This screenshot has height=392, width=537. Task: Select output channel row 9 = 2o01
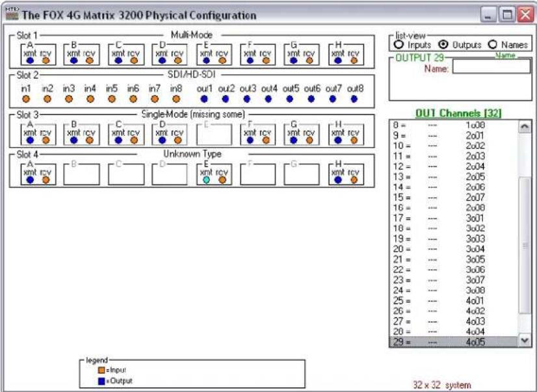tap(454, 136)
